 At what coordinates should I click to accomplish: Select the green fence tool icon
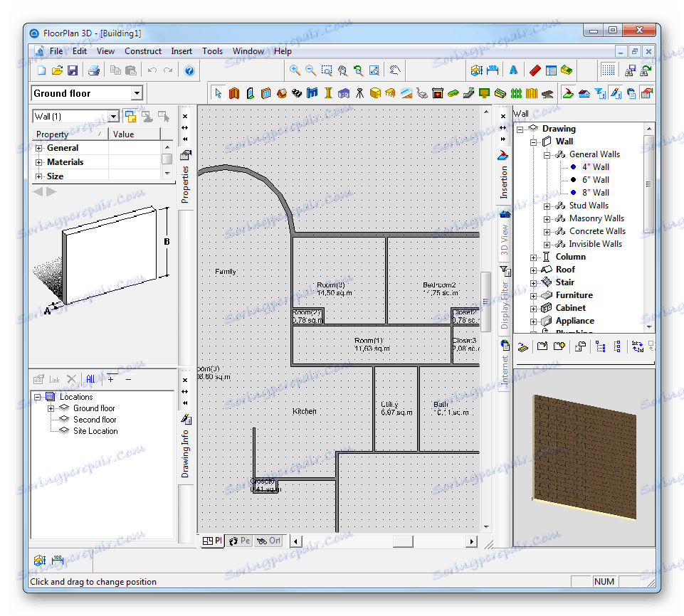click(517, 93)
